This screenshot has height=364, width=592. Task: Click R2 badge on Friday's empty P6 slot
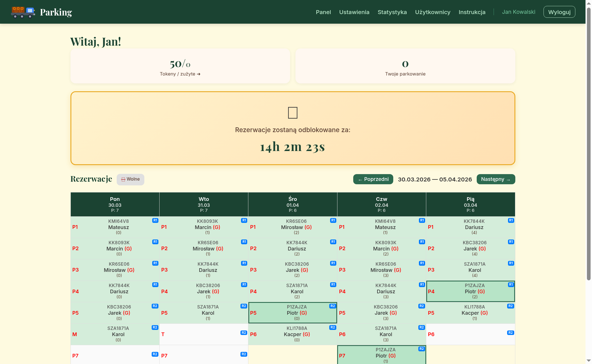(x=510, y=333)
